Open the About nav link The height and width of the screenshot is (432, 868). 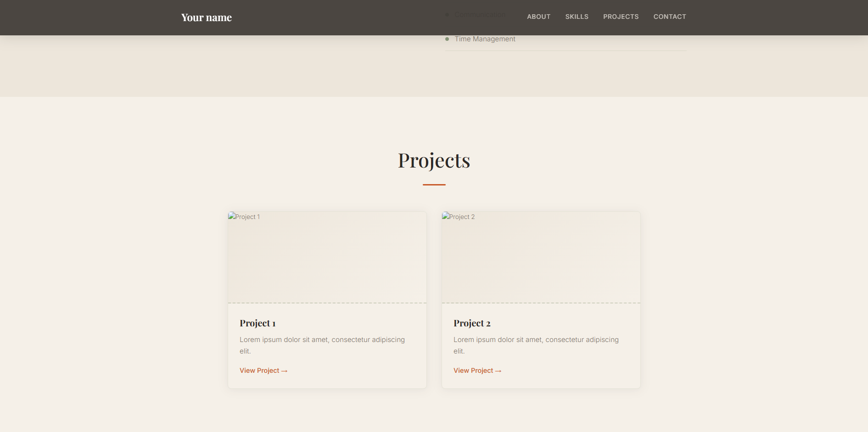(538, 17)
